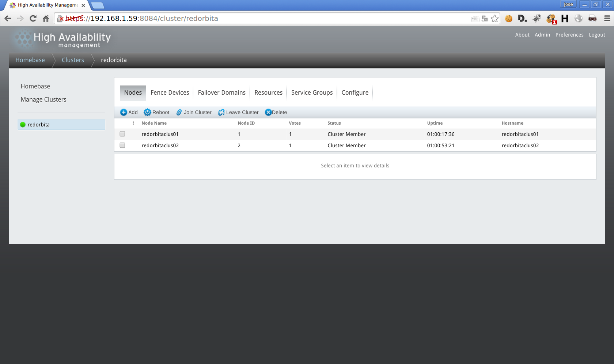Click the Add node icon
Viewport: 614px width, 364px height.
[x=124, y=112]
